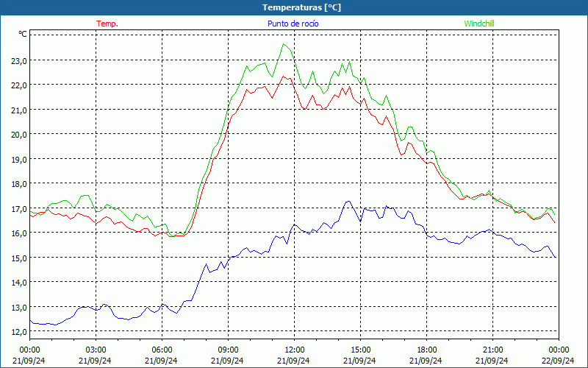
Task: Click the '15:00' time label on the x-axis
Action: (360, 350)
